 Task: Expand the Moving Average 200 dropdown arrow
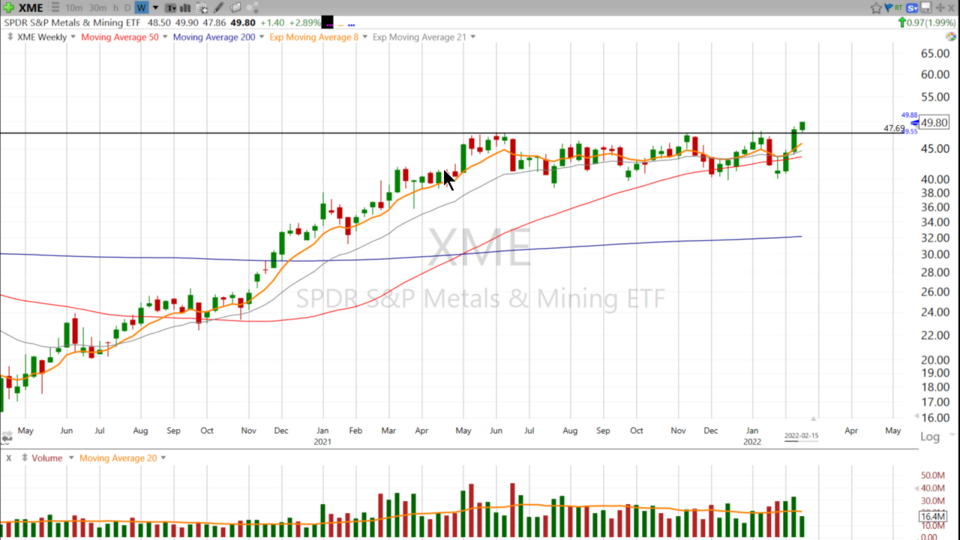tap(261, 37)
